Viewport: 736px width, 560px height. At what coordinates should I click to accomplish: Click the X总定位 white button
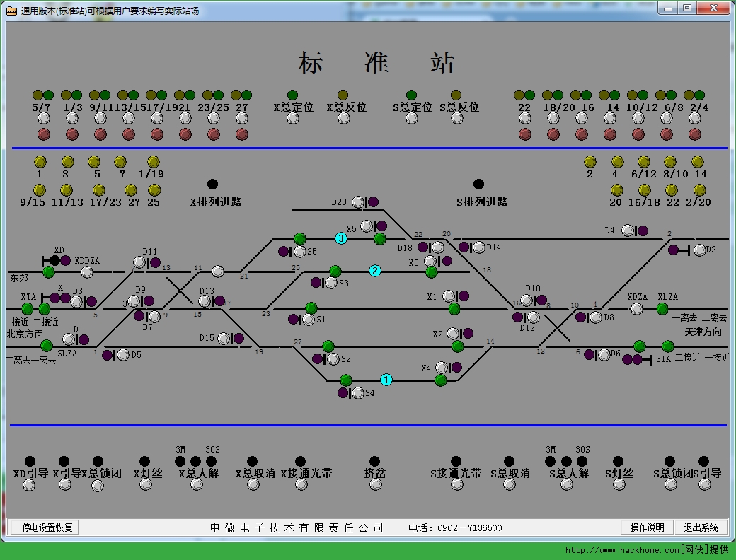click(293, 118)
